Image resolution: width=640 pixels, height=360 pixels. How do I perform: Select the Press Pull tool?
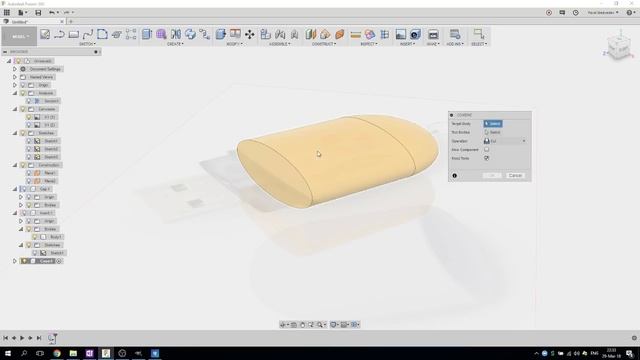221,34
